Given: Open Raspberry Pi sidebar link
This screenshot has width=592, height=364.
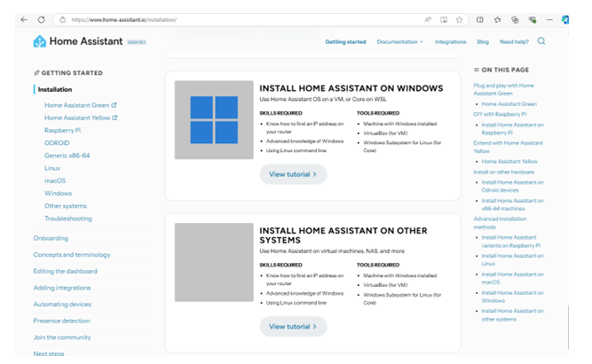Looking at the screenshot, I should (x=63, y=130).
